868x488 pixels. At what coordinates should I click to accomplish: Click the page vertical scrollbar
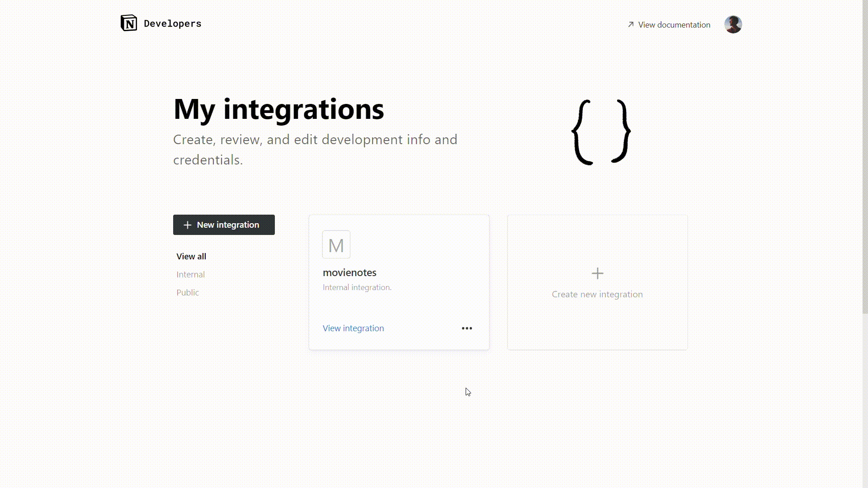click(865, 157)
